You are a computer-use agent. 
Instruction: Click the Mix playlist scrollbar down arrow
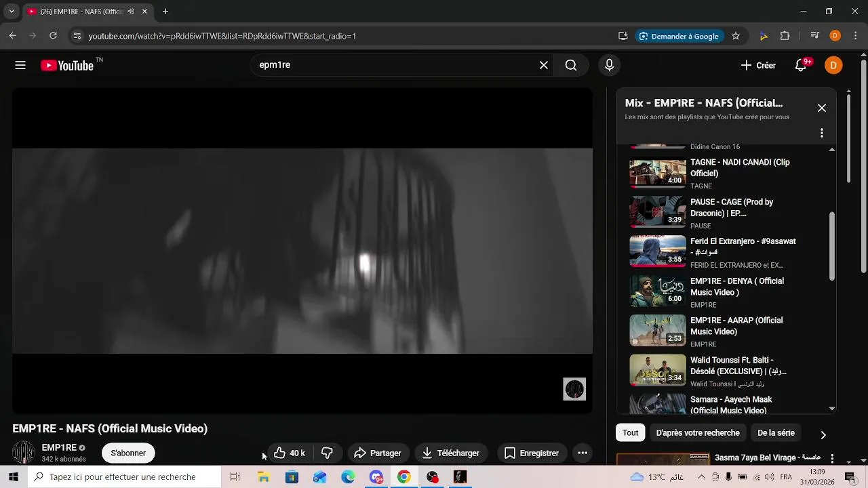tap(832, 409)
